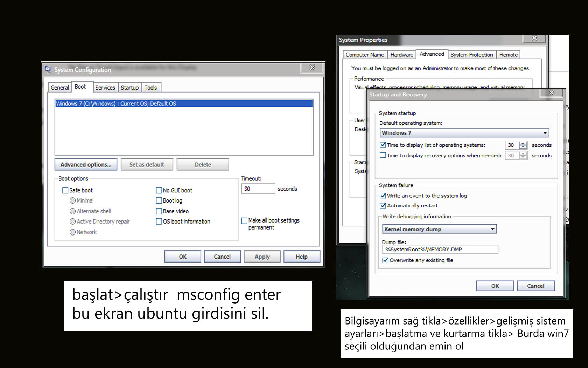Screen dimensions: 588x368
Task: Open the Startup tab in System Configuration
Action: tap(130, 88)
